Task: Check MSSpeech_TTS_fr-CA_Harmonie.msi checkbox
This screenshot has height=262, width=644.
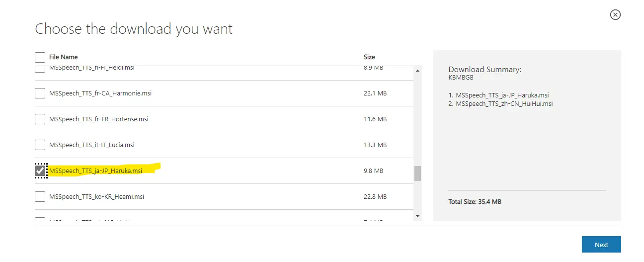Action: tap(40, 93)
